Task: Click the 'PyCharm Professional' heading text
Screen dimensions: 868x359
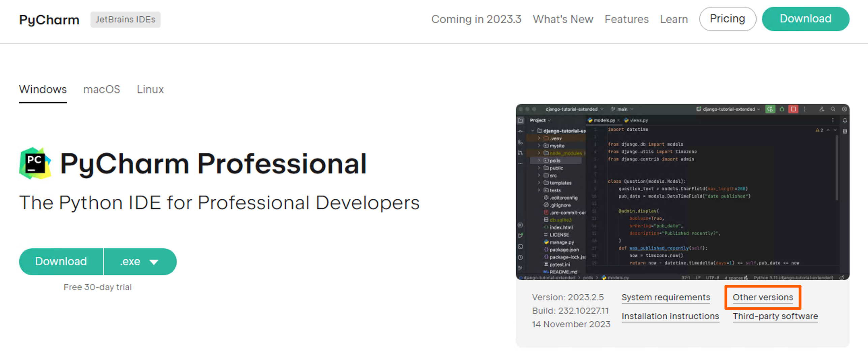Action: [x=213, y=164]
